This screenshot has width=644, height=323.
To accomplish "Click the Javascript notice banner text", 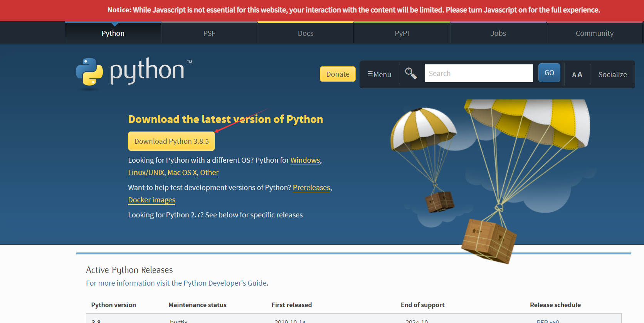I will 354,10.
